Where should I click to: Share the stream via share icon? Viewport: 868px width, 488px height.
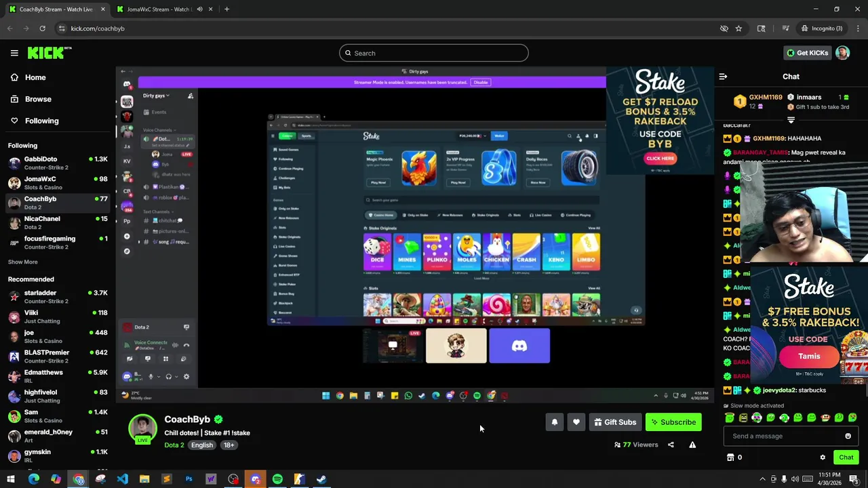[x=671, y=445]
